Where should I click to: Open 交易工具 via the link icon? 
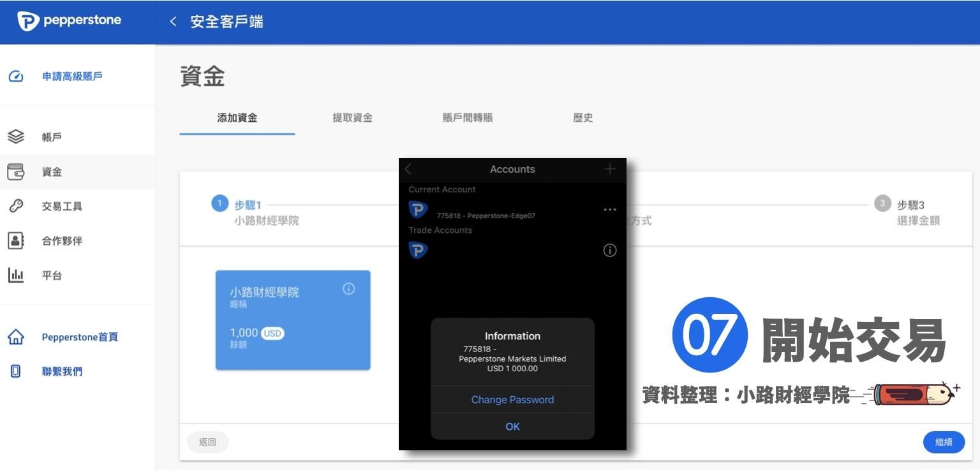click(x=16, y=205)
